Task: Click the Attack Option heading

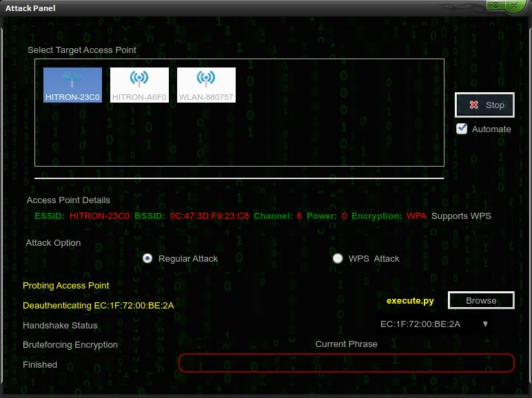Action: click(x=53, y=243)
